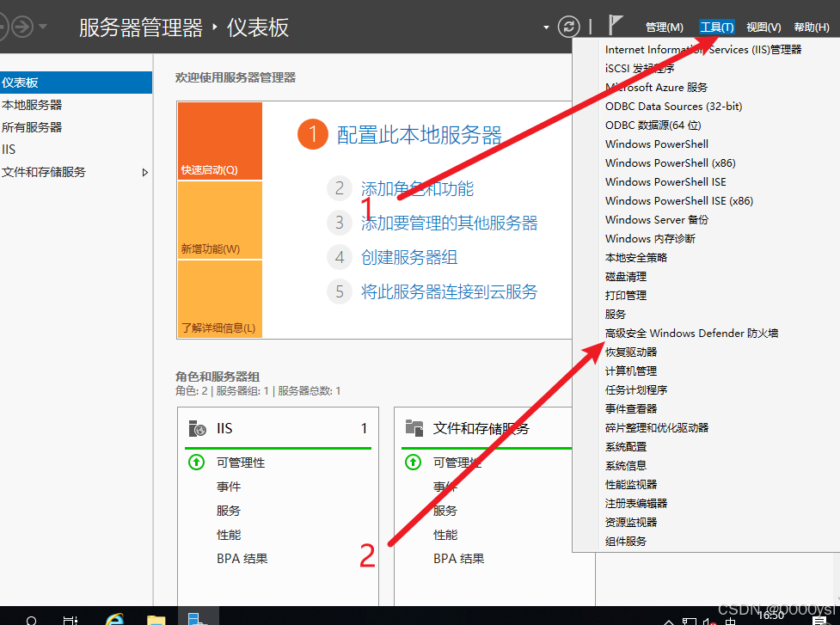Open the navigation history dropdown beside the forward arrow
This screenshot has height=625, width=840.
tap(43, 27)
